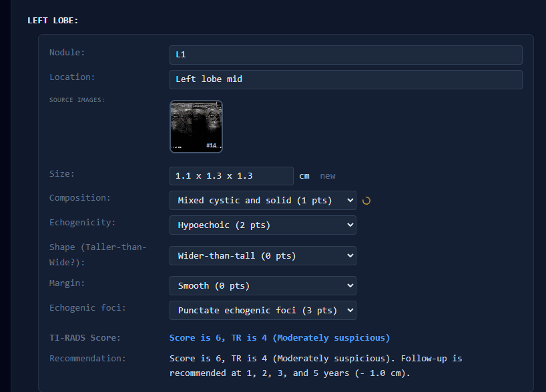This screenshot has width=546, height=392.
Task: Click the Size field showing 1.1 x 1.3 x 1.3
Action: [x=231, y=176]
